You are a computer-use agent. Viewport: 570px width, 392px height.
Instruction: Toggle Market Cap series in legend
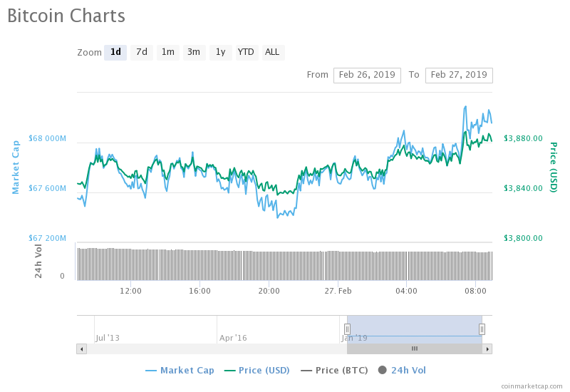(180, 371)
